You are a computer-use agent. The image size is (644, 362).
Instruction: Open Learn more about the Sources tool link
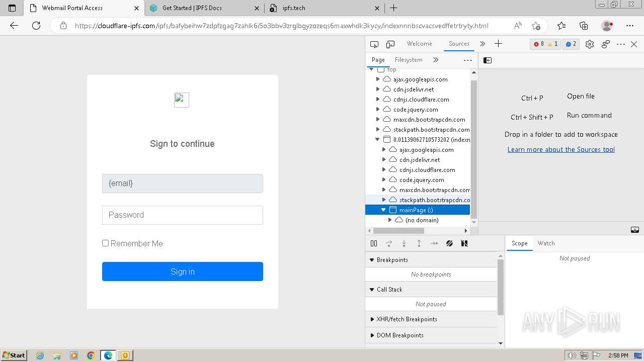[x=561, y=149]
